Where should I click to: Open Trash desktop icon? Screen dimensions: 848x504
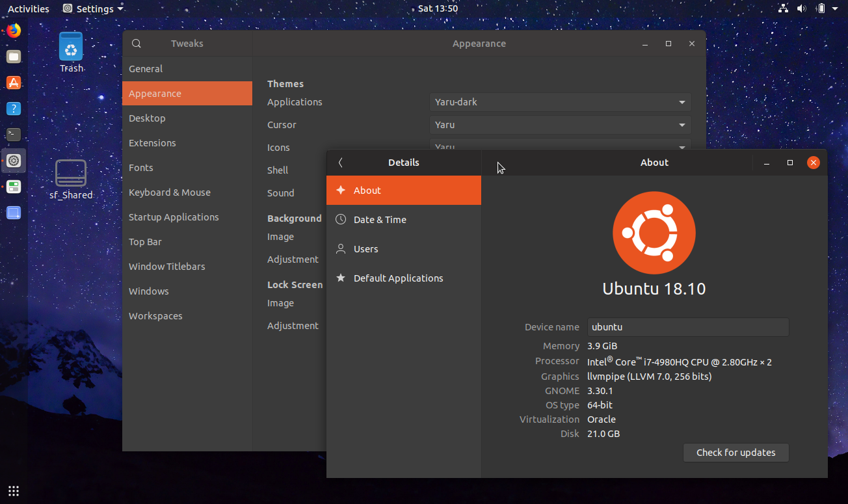pyautogui.click(x=71, y=53)
